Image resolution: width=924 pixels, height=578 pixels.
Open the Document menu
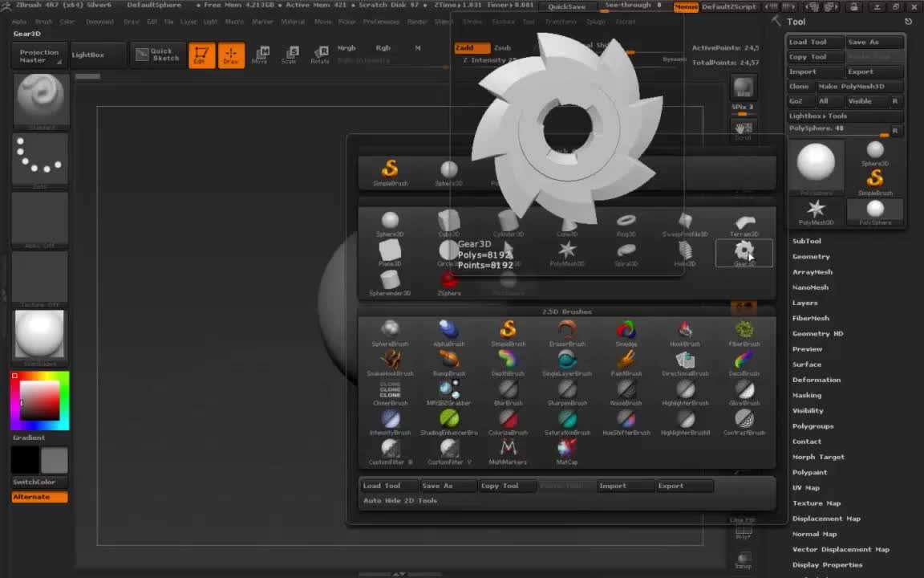coord(99,22)
